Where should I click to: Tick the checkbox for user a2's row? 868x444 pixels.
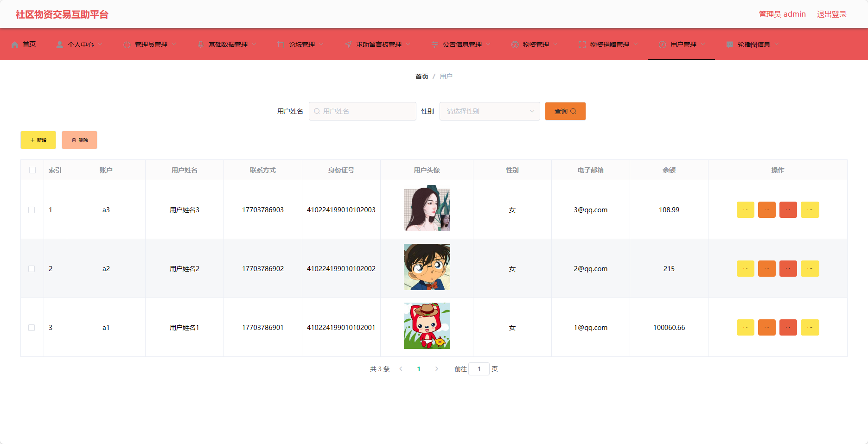32,269
